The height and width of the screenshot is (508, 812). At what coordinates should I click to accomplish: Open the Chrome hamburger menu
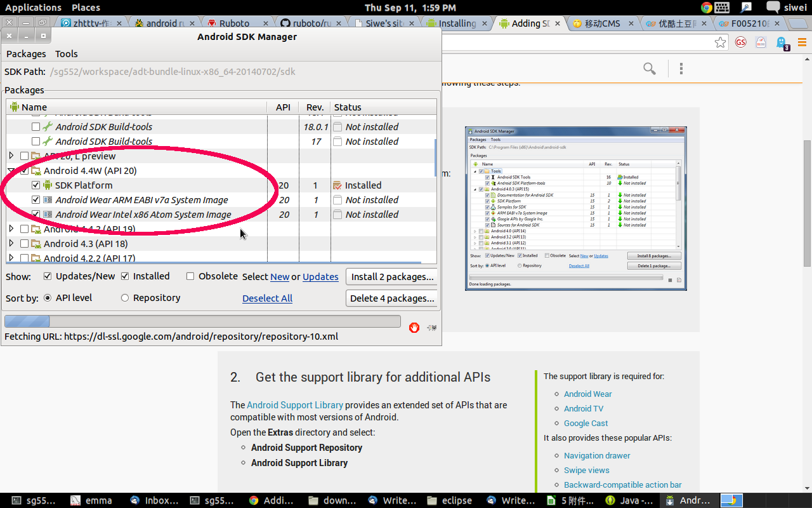point(802,43)
